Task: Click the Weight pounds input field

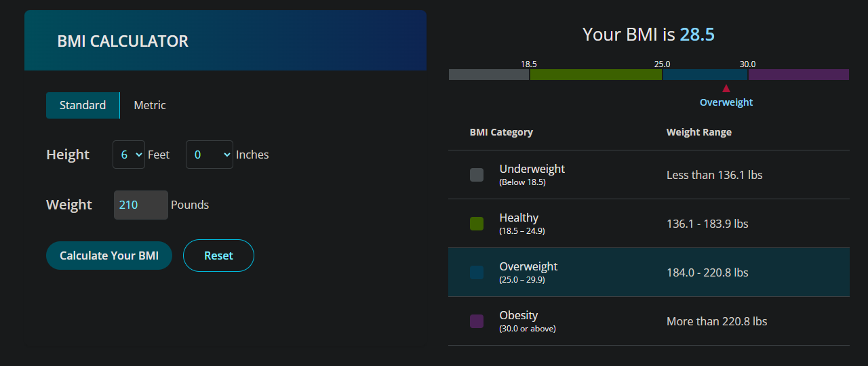Action: (141, 205)
